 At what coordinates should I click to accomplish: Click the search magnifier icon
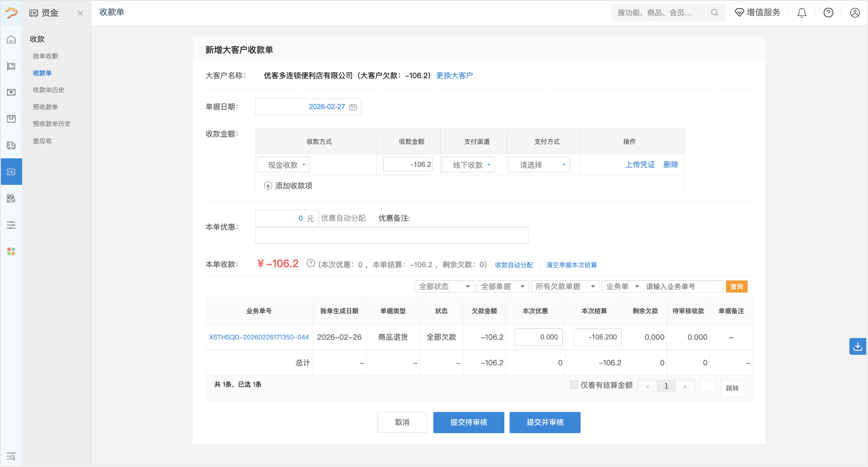pyautogui.click(x=714, y=13)
